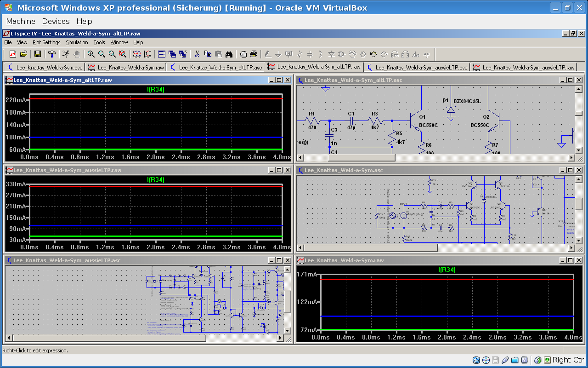
Task: Click scroll-down arrow in Weld-a-Sym.asc window
Action: click(579, 241)
